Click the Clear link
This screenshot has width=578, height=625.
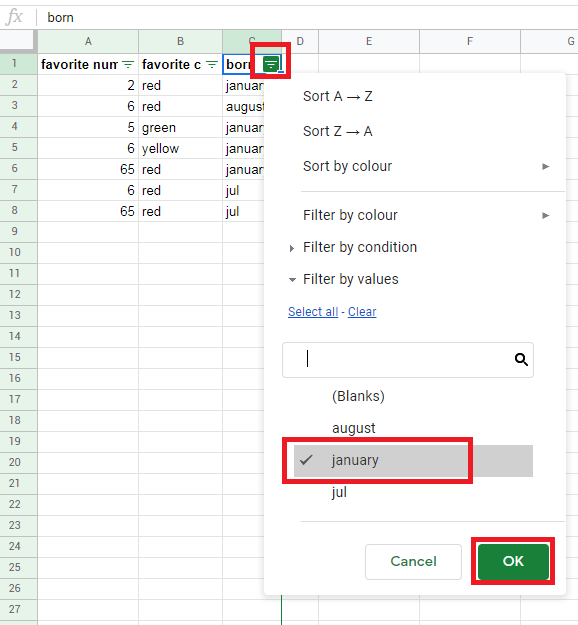click(x=362, y=312)
